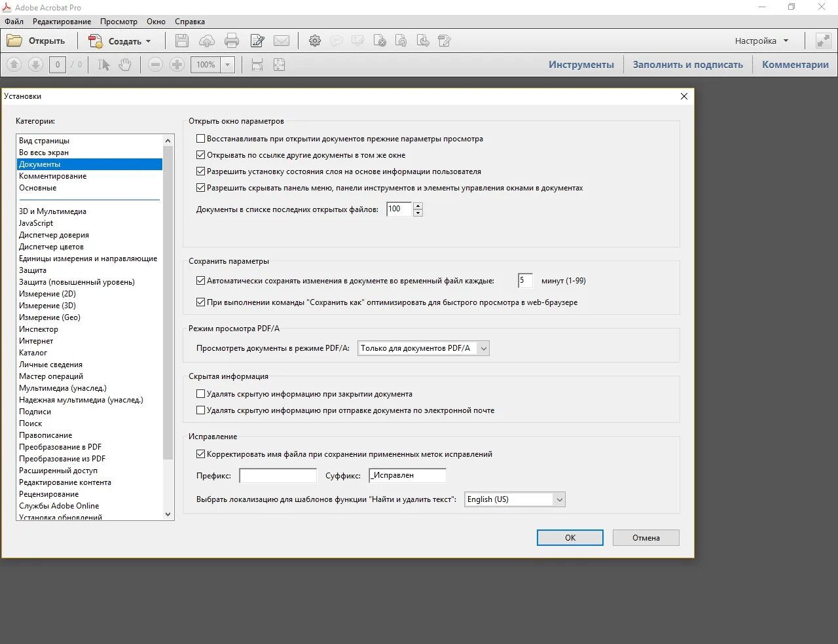Open the Инструменты panel tab
The width and height of the screenshot is (838, 644).
tap(581, 65)
